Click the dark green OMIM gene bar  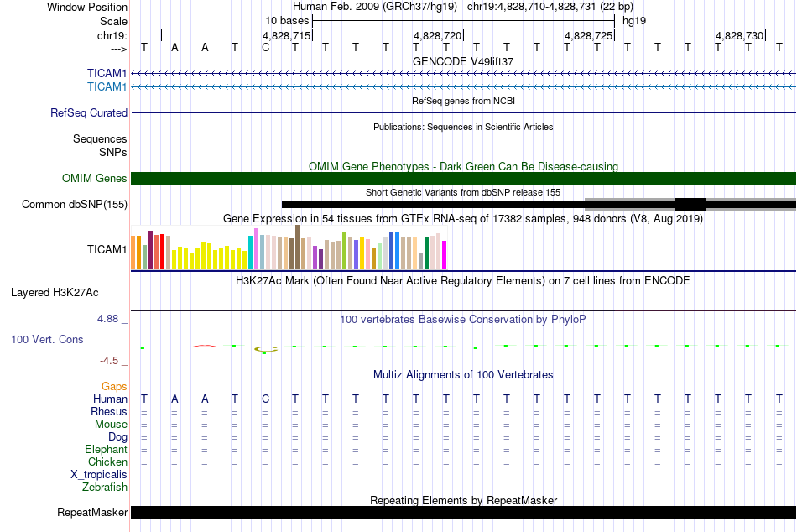[x=464, y=178]
